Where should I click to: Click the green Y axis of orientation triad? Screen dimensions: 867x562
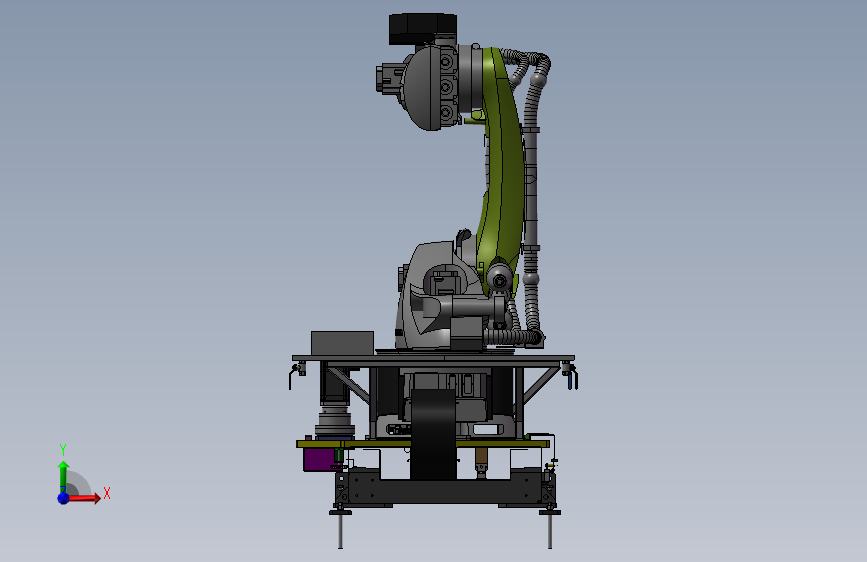63,477
